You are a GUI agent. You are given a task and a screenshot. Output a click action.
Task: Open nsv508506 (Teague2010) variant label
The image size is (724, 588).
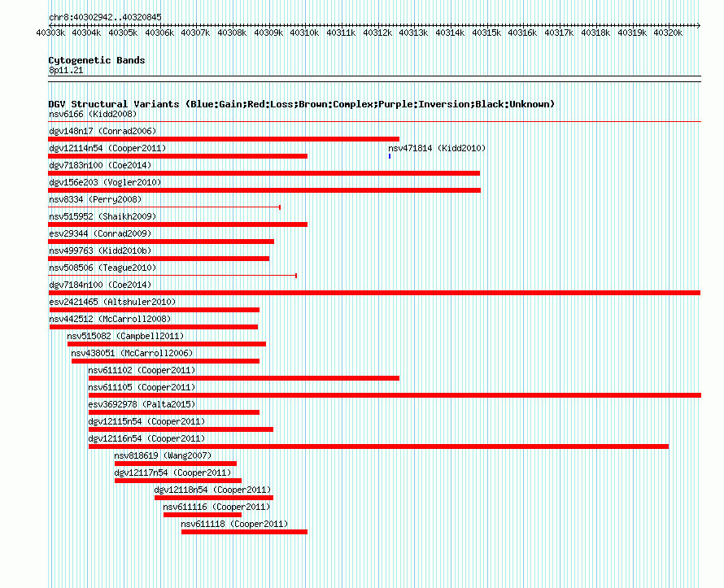click(x=102, y=268)
